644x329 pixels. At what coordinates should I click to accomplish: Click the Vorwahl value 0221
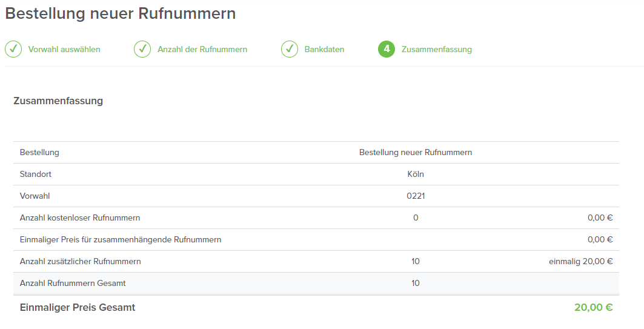pos(416,196)
